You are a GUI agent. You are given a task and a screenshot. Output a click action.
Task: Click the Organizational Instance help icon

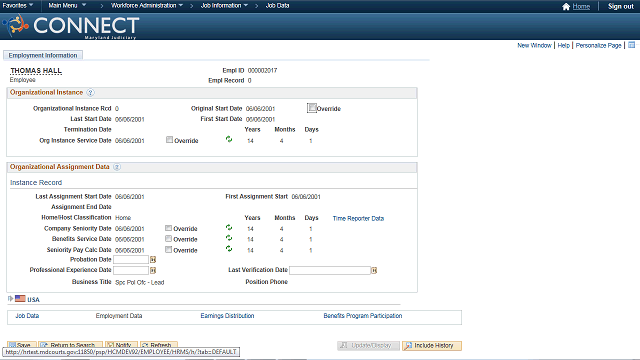(91, 93)
